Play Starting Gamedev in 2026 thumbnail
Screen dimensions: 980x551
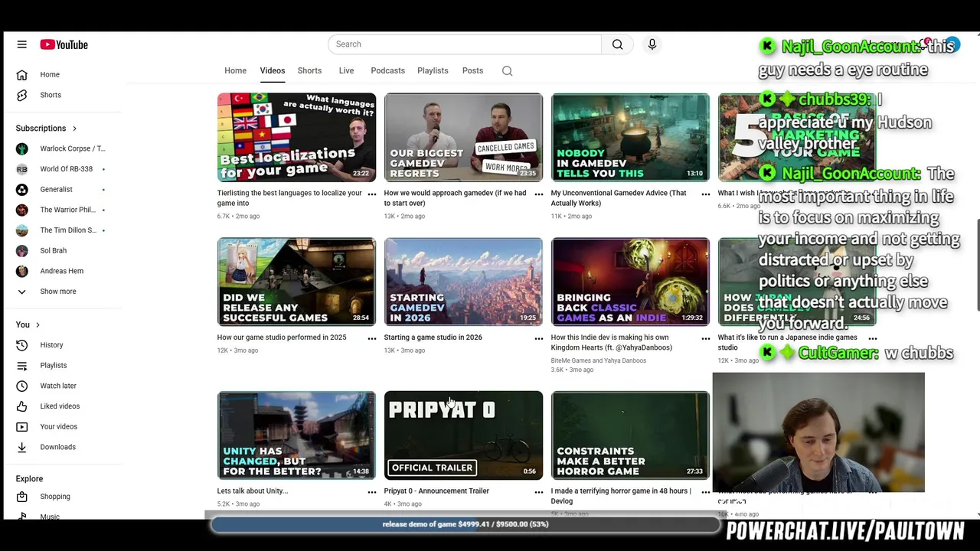[463, 282]
